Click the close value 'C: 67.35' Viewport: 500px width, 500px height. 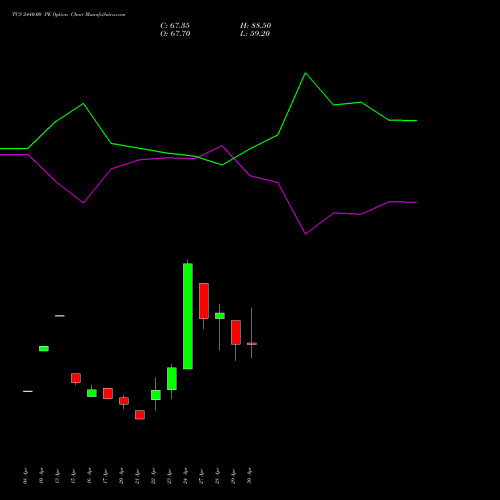pyautogui.click(x=175, y=26)
